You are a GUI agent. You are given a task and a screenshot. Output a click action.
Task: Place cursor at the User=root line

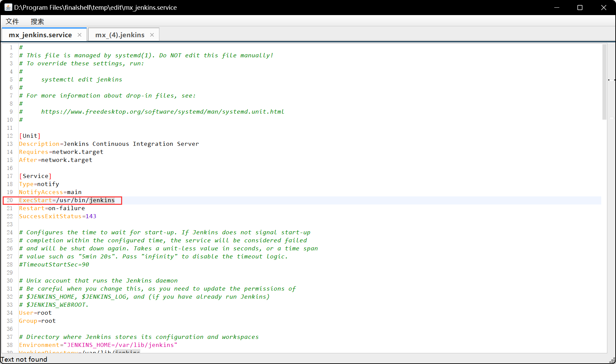pyautogui.click(x=35, y=313)
